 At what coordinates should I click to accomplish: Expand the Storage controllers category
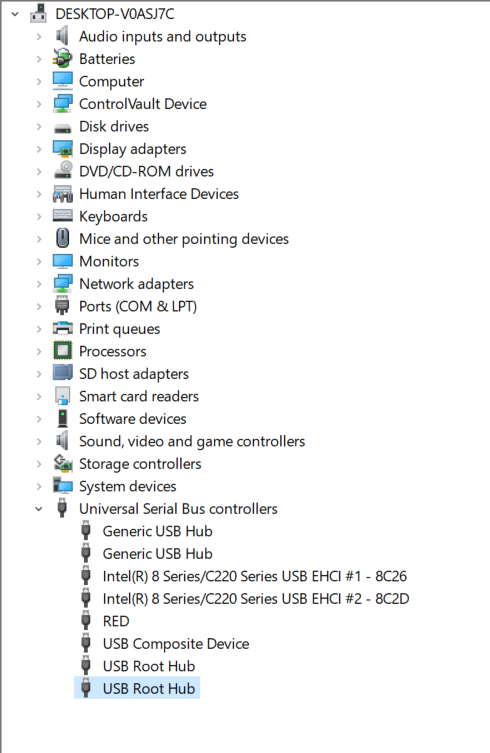point(39,464)
